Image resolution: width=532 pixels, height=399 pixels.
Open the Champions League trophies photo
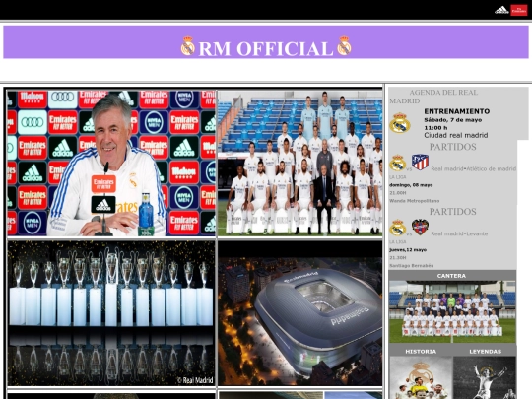pyautogui.click(x=111, y=313)
